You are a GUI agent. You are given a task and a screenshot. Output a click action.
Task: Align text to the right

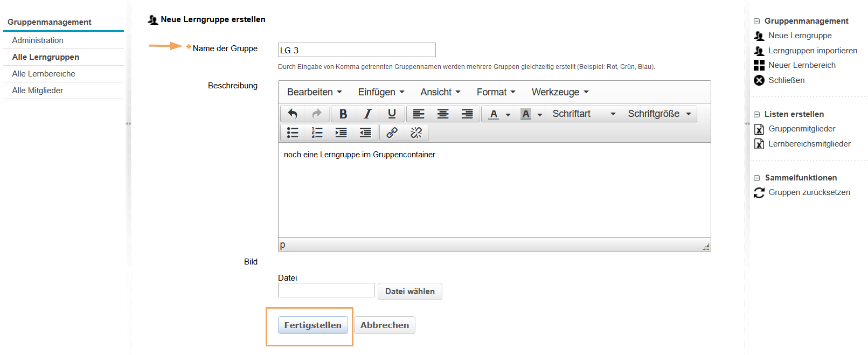(467, 114)
